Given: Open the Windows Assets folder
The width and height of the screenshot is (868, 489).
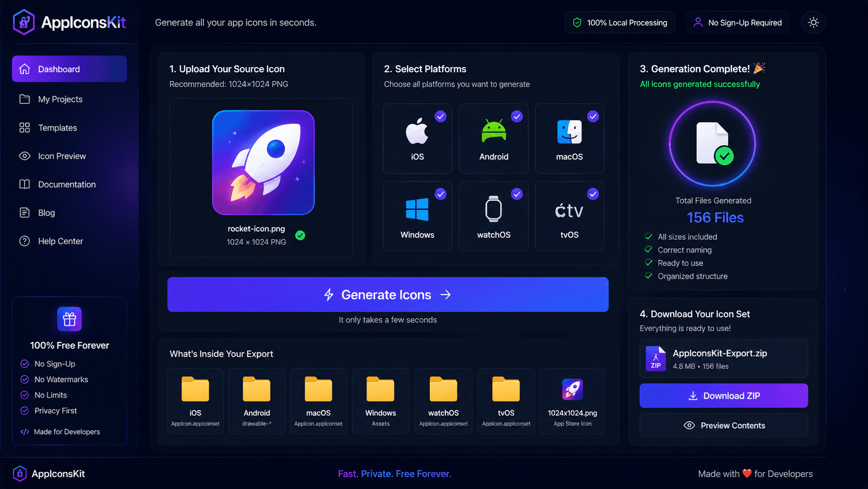Looking at the screenshot, I should click(381, 401).
